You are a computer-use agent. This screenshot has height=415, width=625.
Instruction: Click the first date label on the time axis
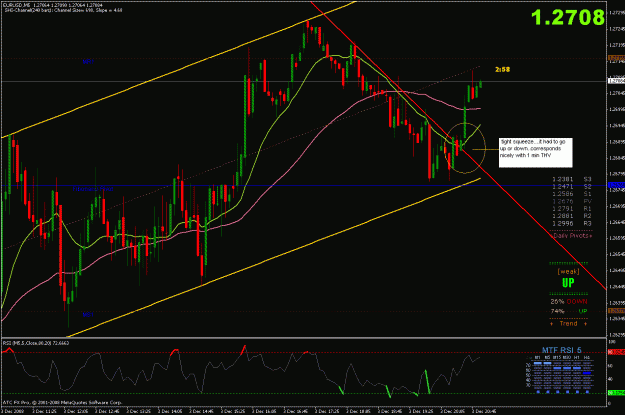tap(12, 411)
